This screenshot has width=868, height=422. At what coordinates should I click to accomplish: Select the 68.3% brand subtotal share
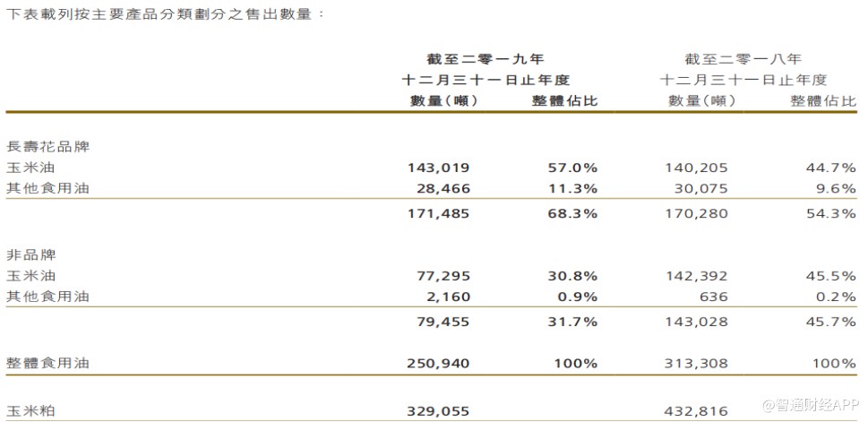(572, 212)
